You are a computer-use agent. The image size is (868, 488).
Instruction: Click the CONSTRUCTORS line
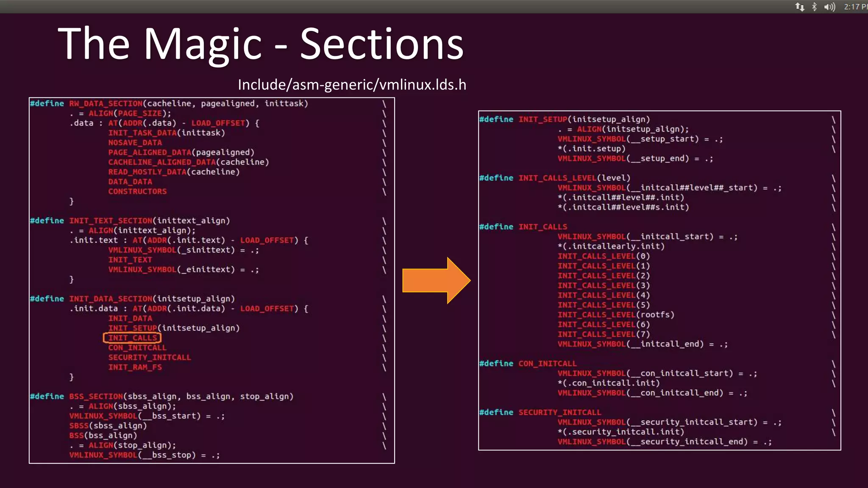137,191
